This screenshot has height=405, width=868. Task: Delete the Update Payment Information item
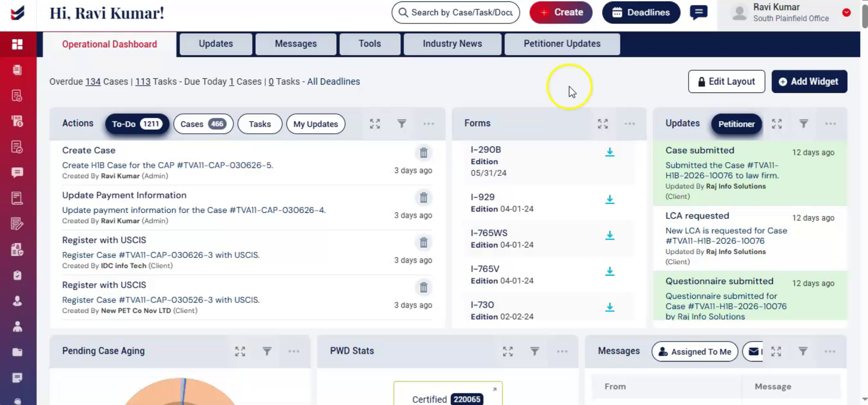[424, 198]
